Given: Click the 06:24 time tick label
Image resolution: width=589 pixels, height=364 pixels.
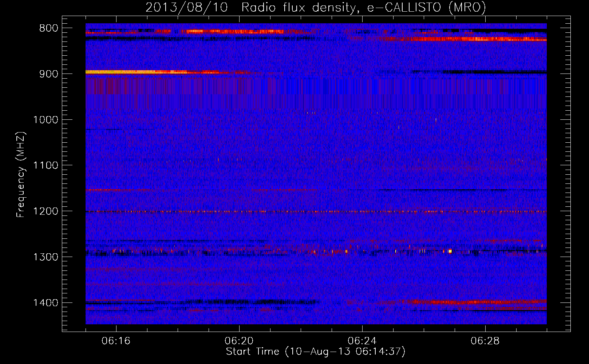Looking at the screenshot, I should (x=362, y=341).
